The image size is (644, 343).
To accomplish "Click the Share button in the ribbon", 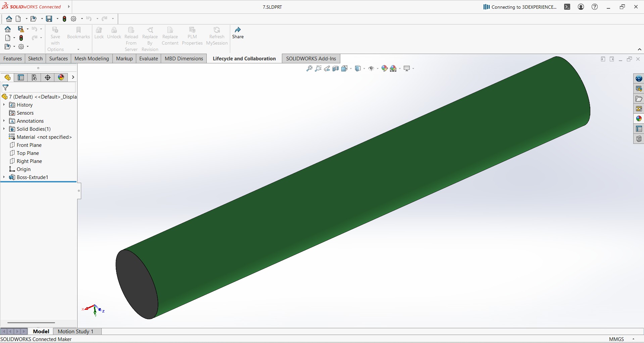I will 238,33.
